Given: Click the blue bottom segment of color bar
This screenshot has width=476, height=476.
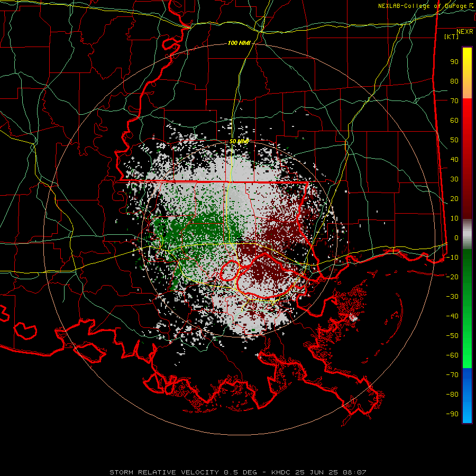Looking at the screenshot, I should tap(467, 396).
